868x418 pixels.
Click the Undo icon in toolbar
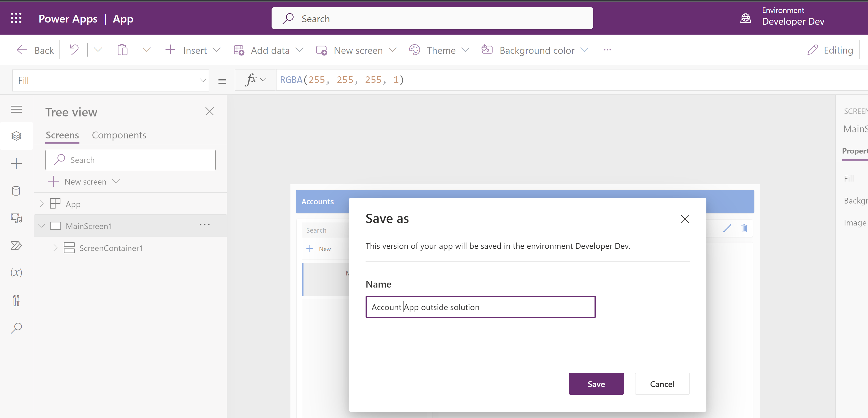click(74, 50)
